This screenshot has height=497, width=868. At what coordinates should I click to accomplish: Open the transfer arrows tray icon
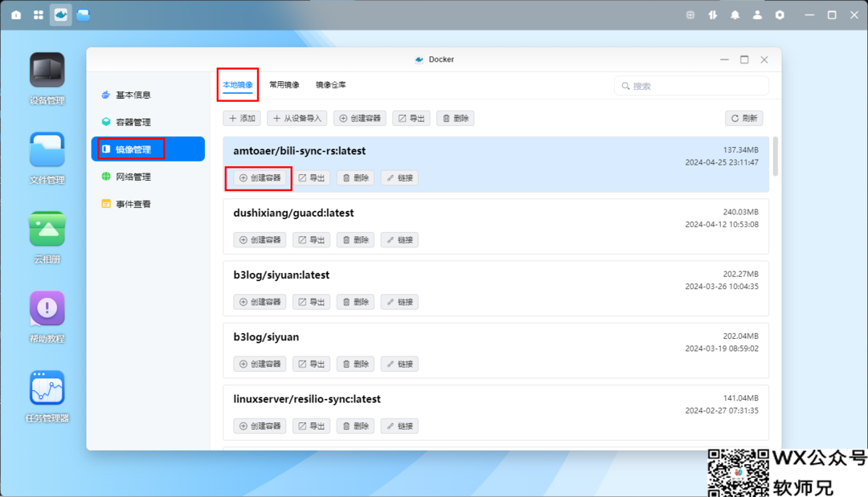point(712,15)
